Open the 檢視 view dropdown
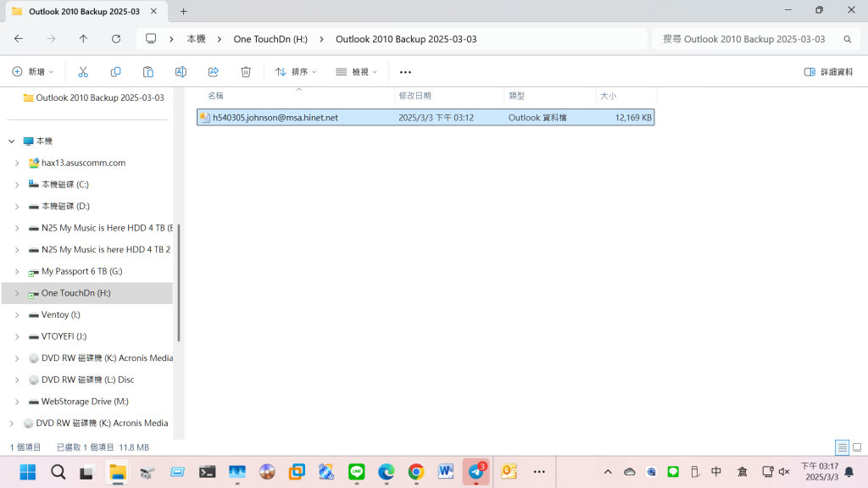Screen dimensions: 868x488 pos(357,72)
